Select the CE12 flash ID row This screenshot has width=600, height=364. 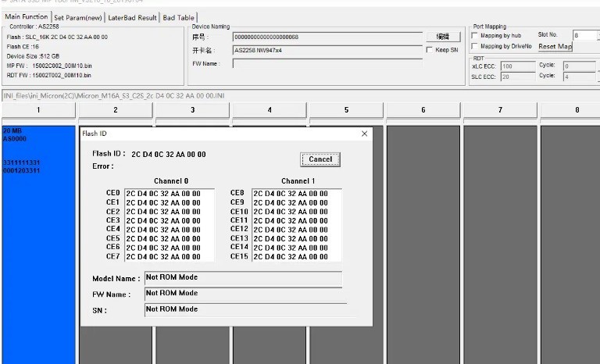tap(296, 230)
